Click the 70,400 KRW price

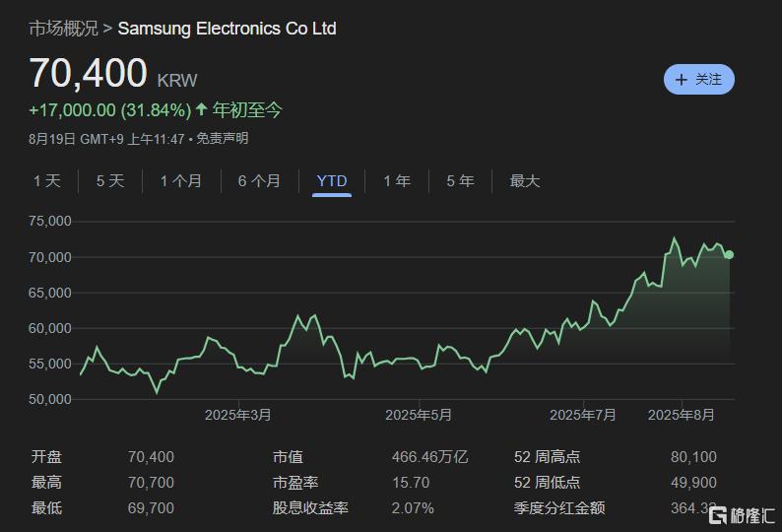tap(113, 73)
